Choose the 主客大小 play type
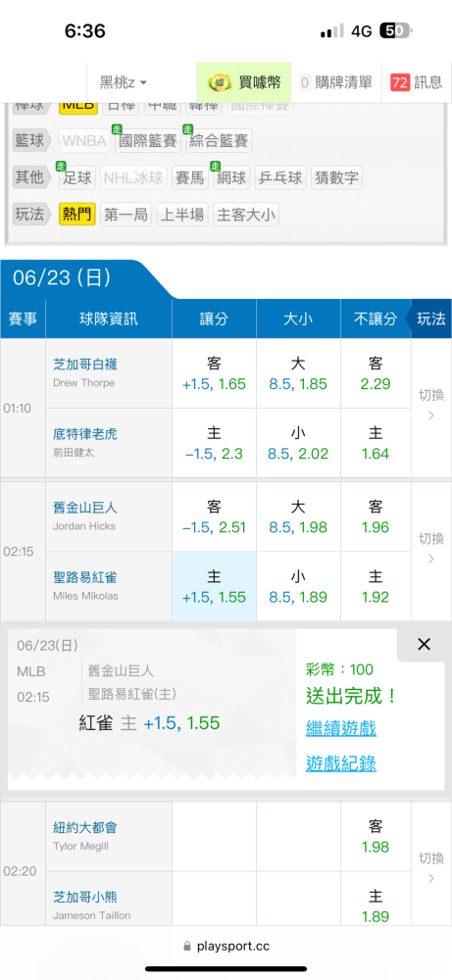This screenshot has height=980, width=452. (x=246, y=215)
